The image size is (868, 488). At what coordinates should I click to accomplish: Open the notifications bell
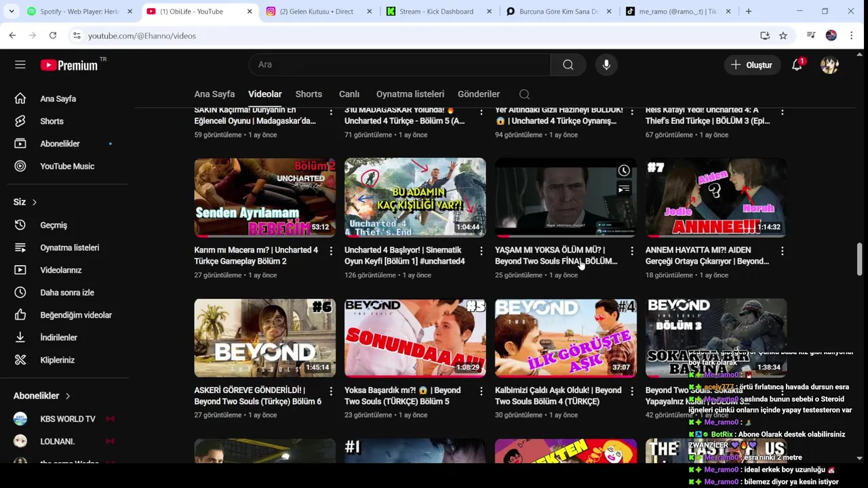coord(797,64)
